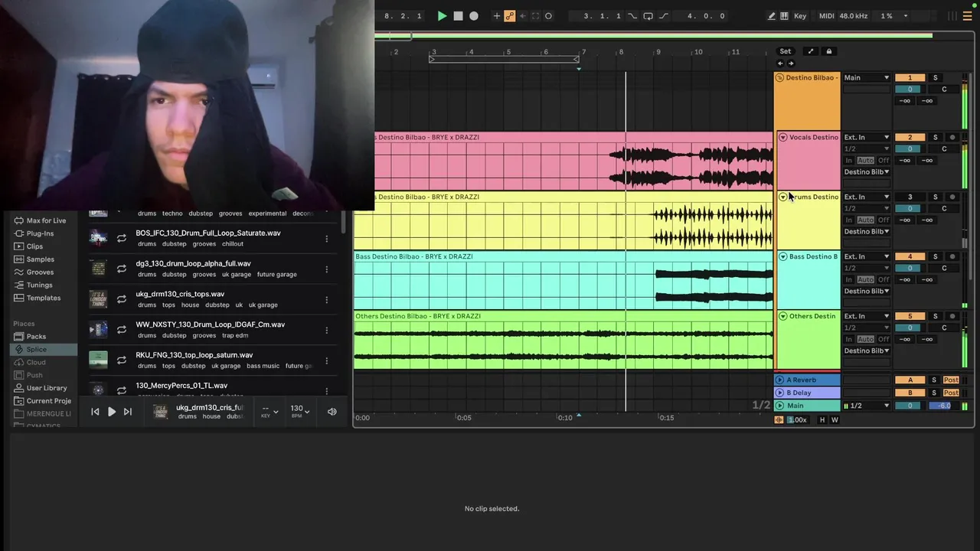980x551 pixels.
Task: Set Drums track monitor to Off
Action: [x=884, y=220]
